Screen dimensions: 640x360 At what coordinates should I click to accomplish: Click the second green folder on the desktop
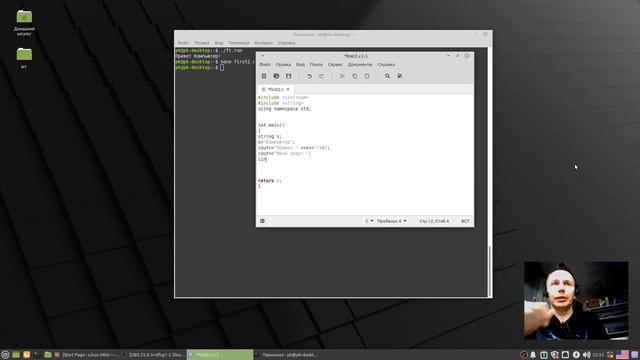(x=24, y=58)
